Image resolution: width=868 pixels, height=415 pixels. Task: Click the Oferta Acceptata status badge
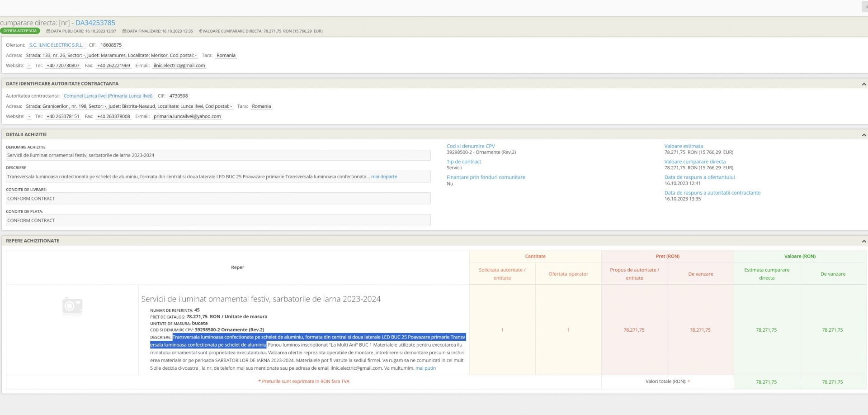click(x=20, y=31)
